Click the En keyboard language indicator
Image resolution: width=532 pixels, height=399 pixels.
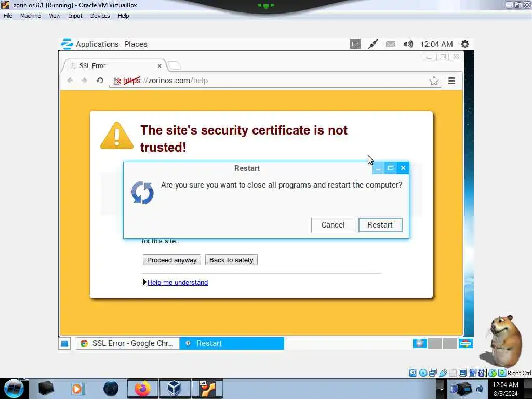pos(355,44)
